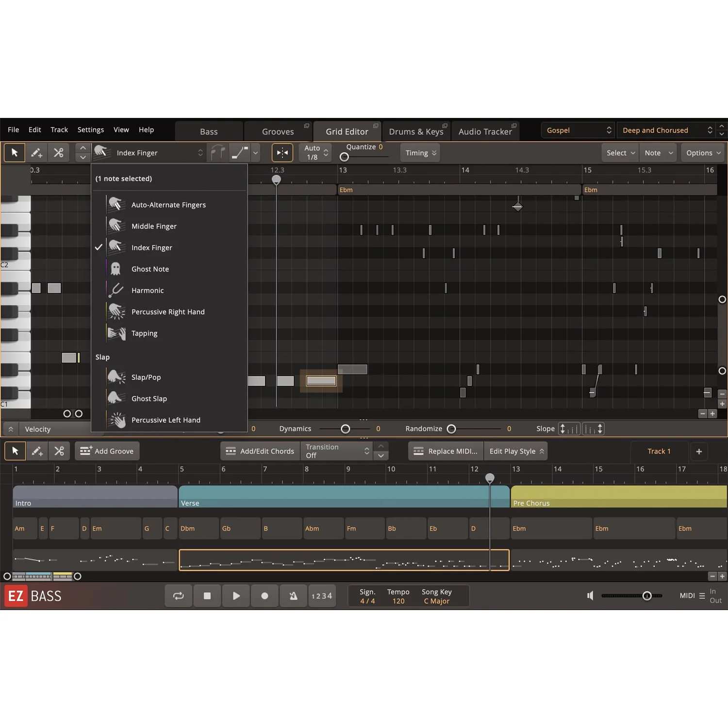Switch to the Audio Tracker tab
This screenshot has width=728, height=728.
click(485, 132)
